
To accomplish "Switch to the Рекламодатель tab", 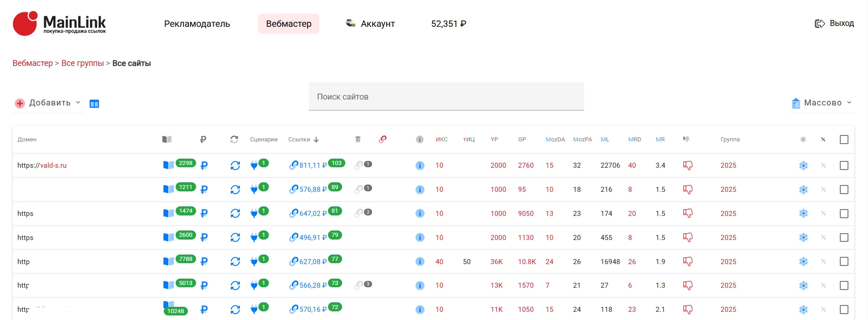I will coord(197,24).
